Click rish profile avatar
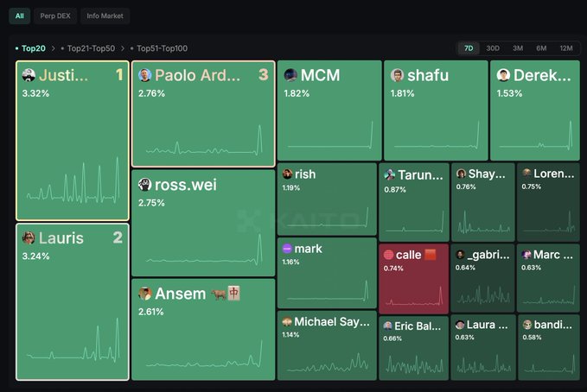Viewport: 587px width, 392px height. 288,174
